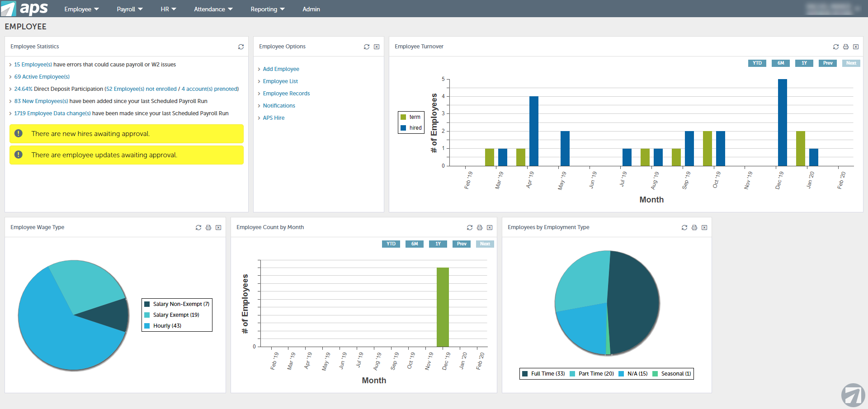868x409 pixels.
Task: Refresh the Employee Options panel
Action: point(367,47)
